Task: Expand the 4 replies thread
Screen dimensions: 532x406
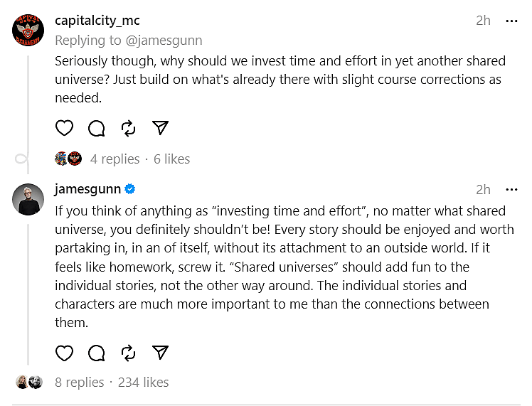Action: (115, 159)
